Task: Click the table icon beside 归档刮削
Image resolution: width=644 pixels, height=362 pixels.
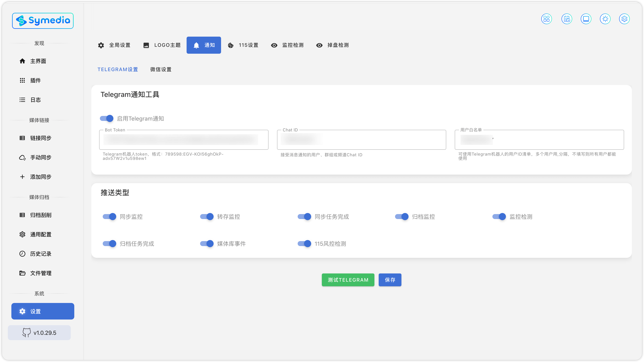Action: pyautogui.click(x=22, y=215)
